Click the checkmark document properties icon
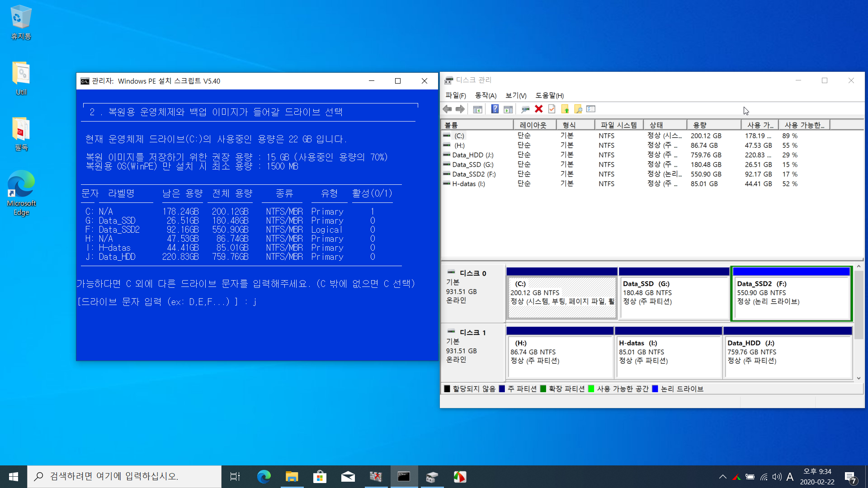This screenshot has width=868, height=488. point(552,109)
